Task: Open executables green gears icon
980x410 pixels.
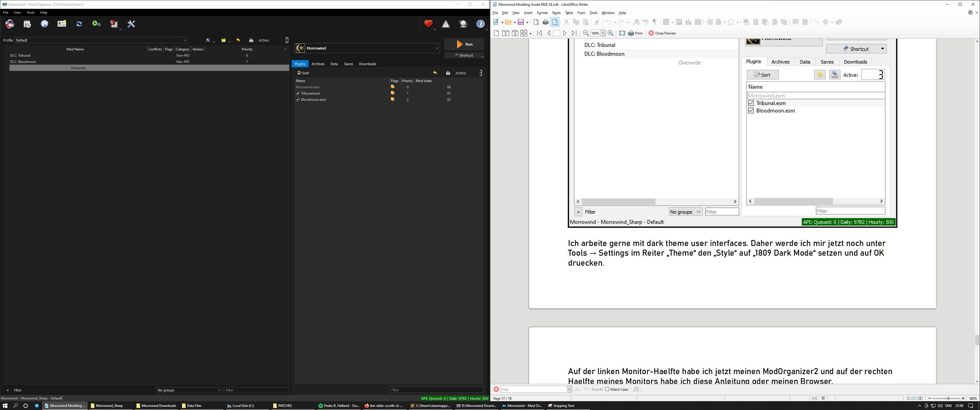Action: pos(96,24)
